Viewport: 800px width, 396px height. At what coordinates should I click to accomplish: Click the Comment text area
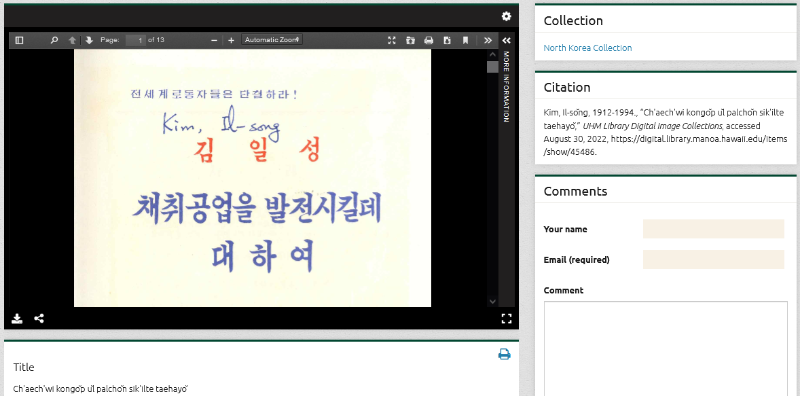[x=666, y=349]
